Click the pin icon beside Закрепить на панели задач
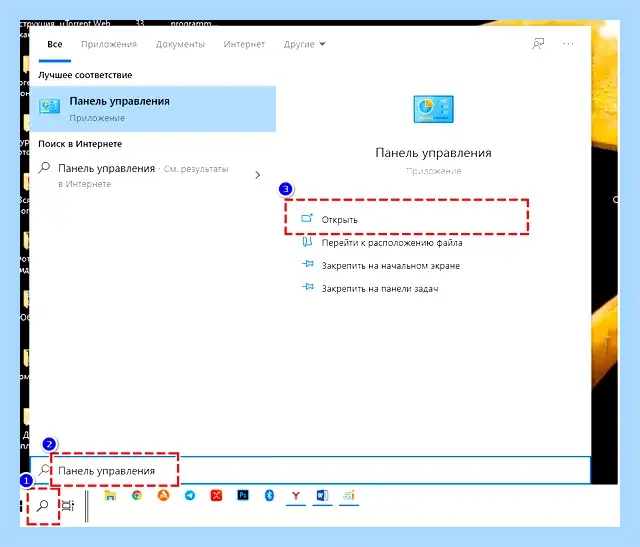Viewport: 640px width, 547px height. [308, 287]
